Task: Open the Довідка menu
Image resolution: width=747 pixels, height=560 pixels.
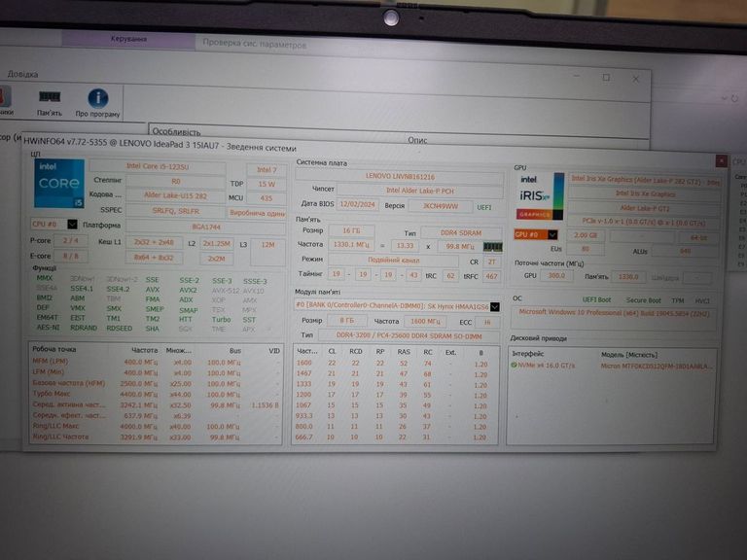Action: [x=23, y=74]
